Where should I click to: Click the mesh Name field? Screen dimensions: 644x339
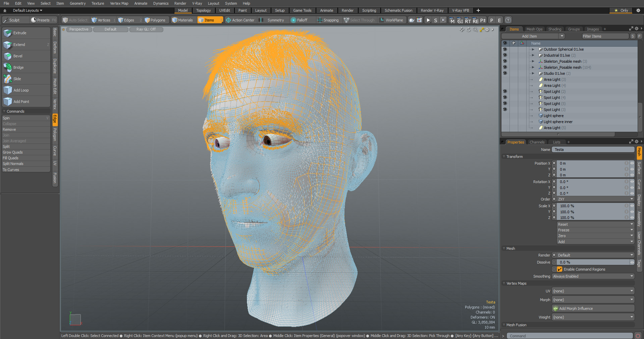pyautogui.click(x=593, y=150)
